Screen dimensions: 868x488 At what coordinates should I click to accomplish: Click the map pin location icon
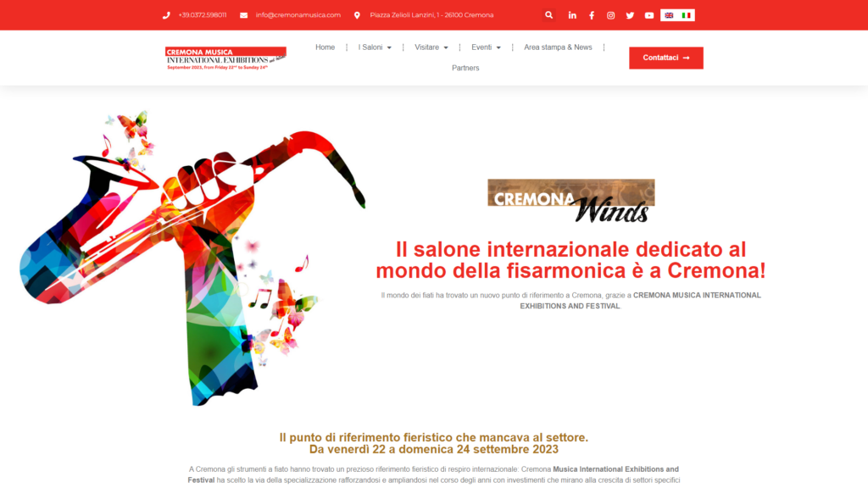(x=357, y=15)
